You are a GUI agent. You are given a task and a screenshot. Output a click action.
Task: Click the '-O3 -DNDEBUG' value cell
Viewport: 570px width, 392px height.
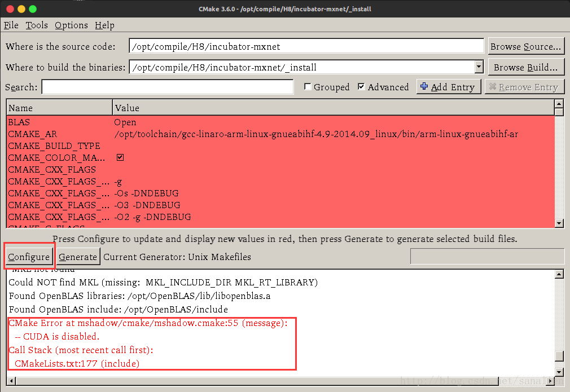[x=147, y=205]
